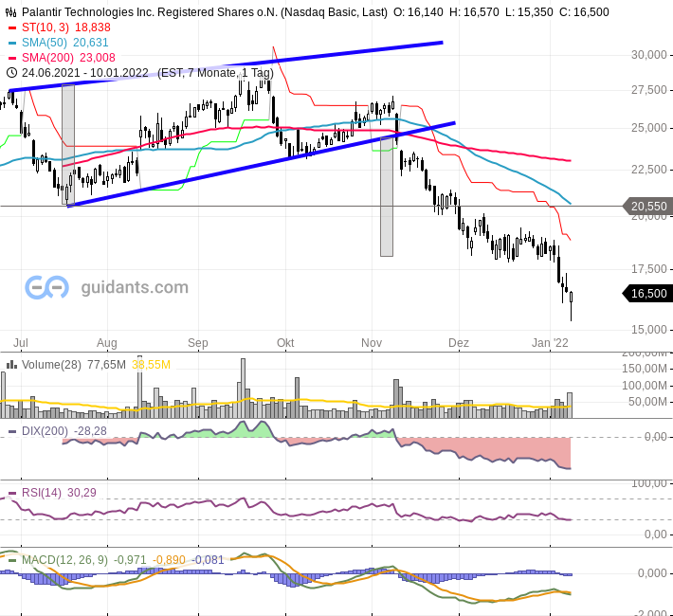Click the 20,550 horizontal line price tag

coord(648,207)
